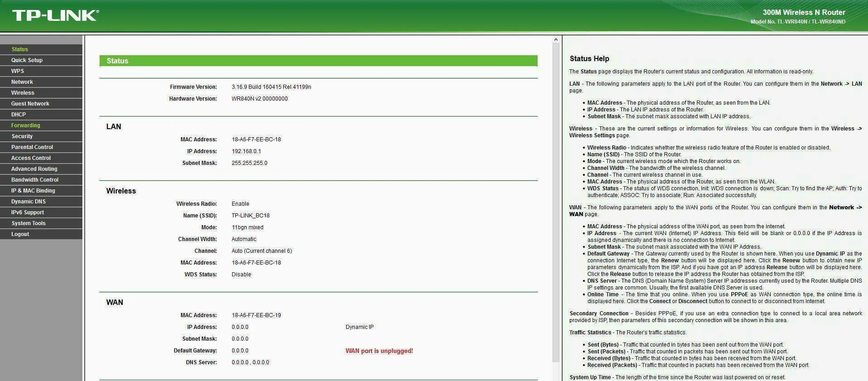The width and height of the screenshot is (868, 381).
Task: Click SSID value TP-LINK_BC18
Action: point(251,216)
